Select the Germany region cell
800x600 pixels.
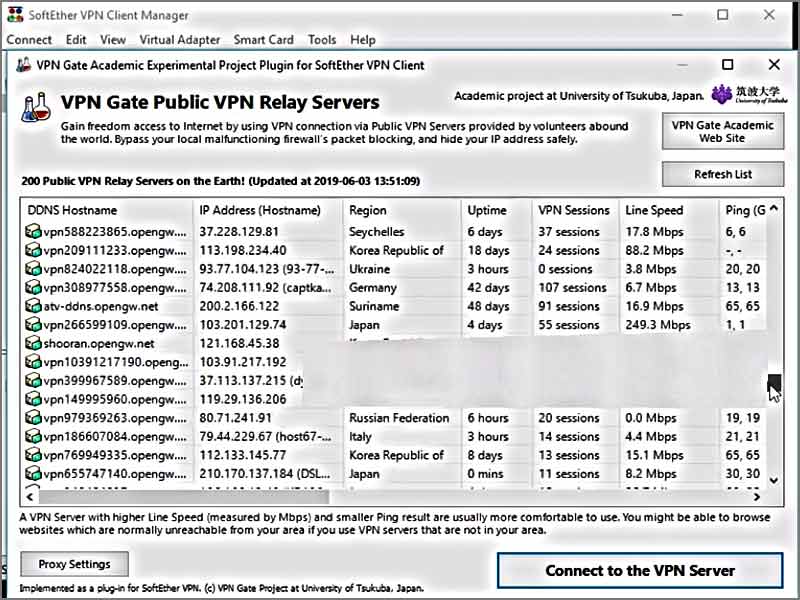tap(372, 288)
